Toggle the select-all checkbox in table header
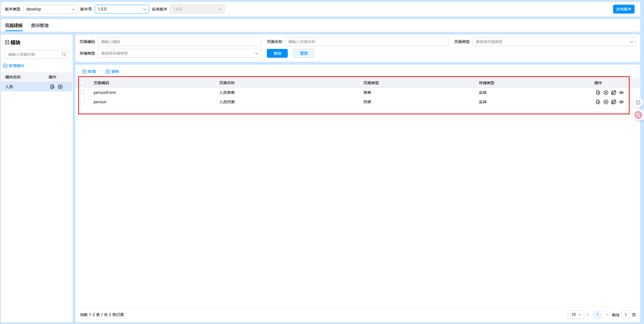Screen dimensions: 644x324 [83, 83]
